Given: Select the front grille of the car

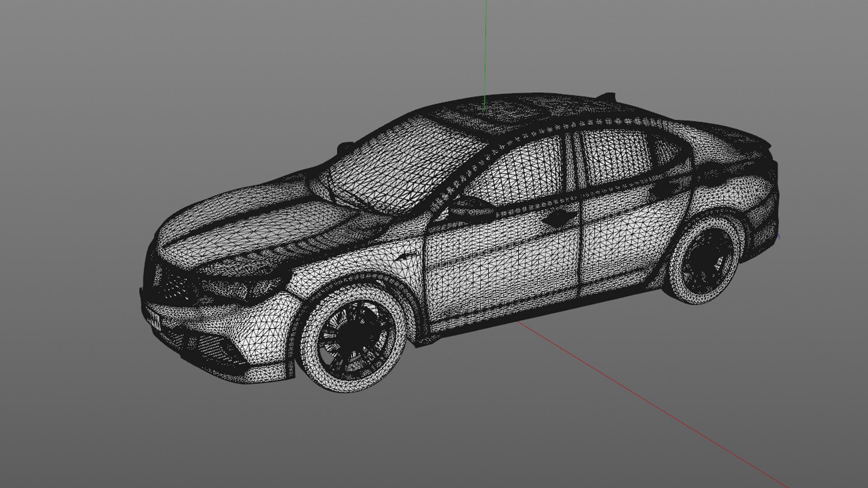Looking at the screenshot, I should point(174,281).
